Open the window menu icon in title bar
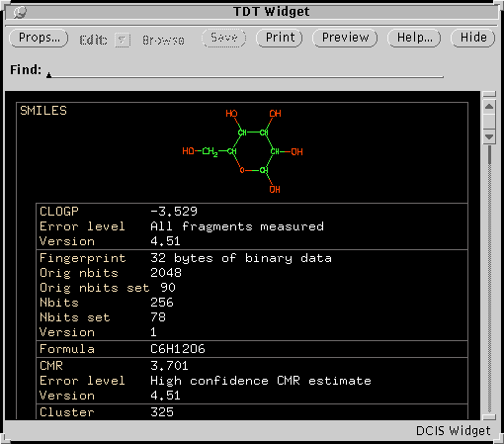The height and width of the screenshot is (444, 504). (x=20, y=12)
